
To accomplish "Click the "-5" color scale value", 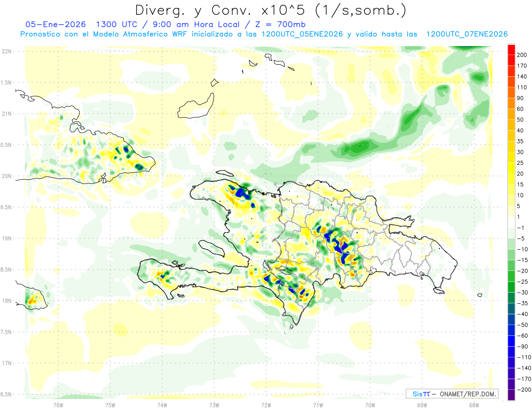I will (x=520, y=239).
